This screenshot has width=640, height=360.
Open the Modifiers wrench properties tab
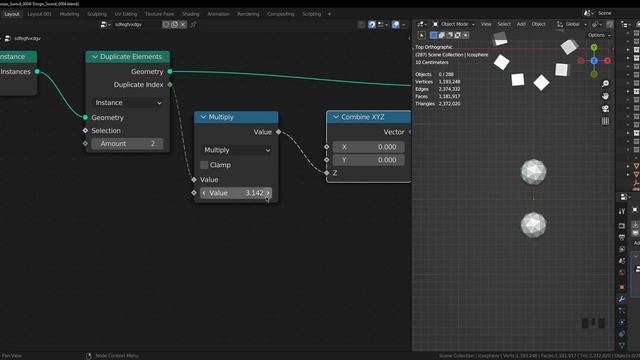622,299
